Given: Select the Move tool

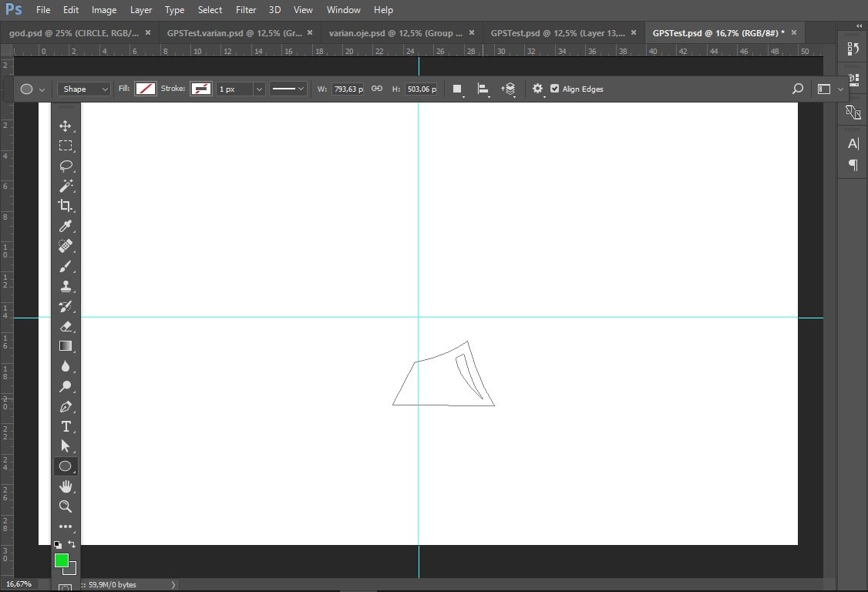Looking at the screenshot, I should (66, 126).
